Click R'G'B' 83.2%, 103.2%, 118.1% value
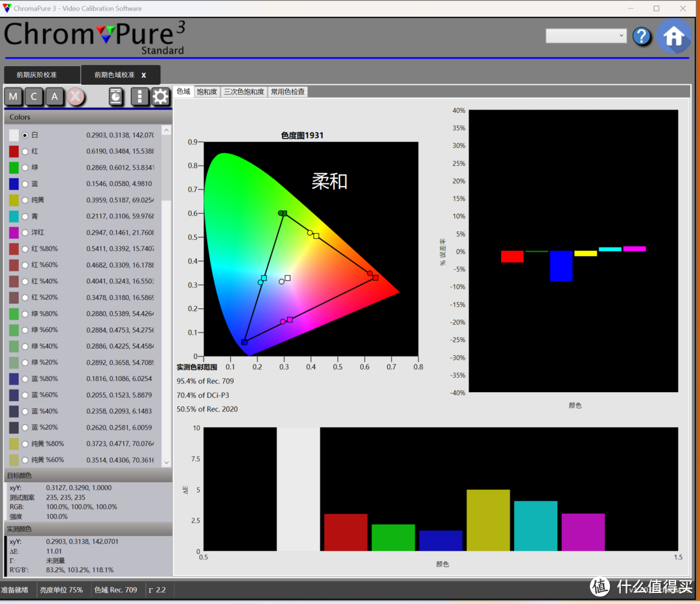This screenshot has width=700, height=604. pos(80,570)
